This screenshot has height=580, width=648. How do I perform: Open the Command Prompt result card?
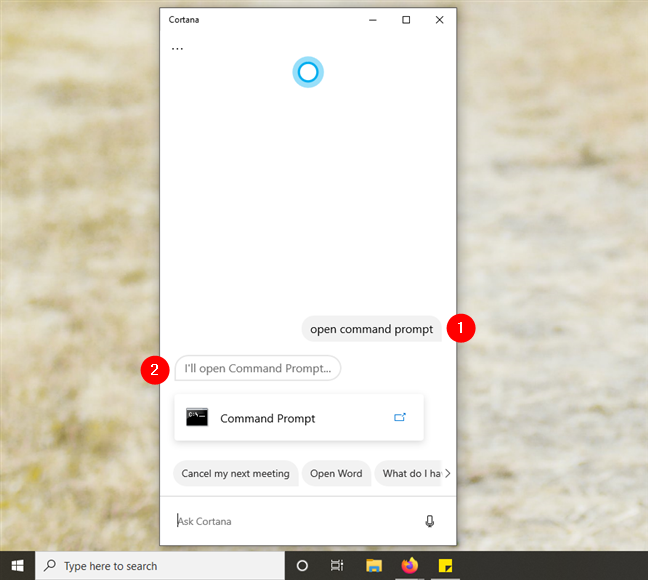(299, 418)
